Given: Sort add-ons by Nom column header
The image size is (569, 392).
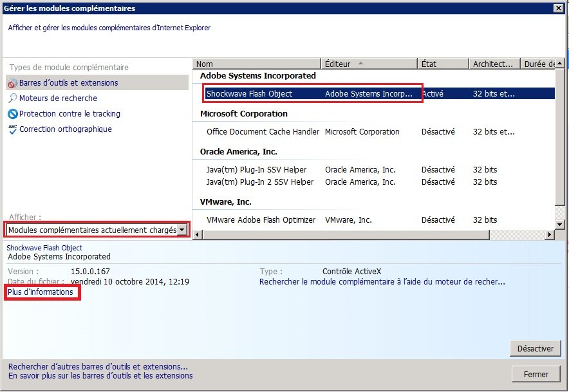Looking at the screenshot, I should (x=256, y=64).
